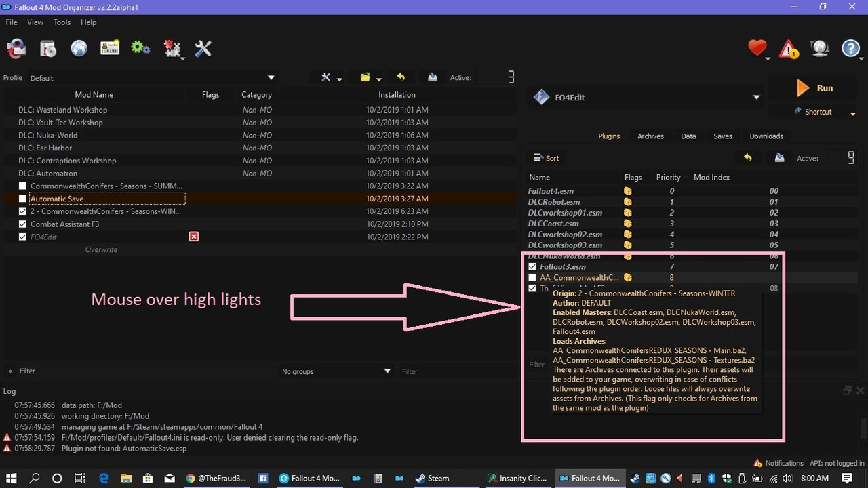
Task: Sort mods by the Installation column header
Action: [397, 95]
